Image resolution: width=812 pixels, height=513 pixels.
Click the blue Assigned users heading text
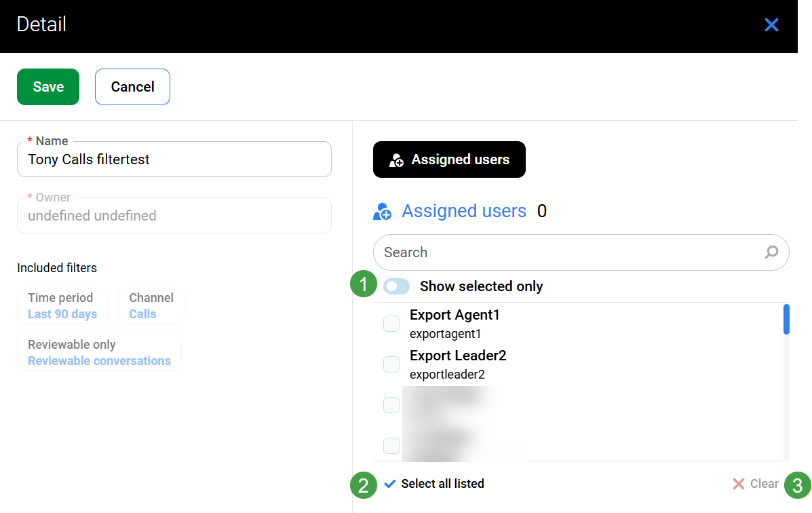(x=464, y=211)
